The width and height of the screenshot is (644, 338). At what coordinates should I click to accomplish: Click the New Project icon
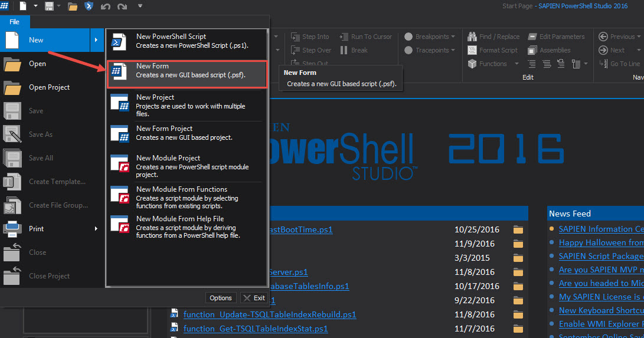click(x=119, y=103)
